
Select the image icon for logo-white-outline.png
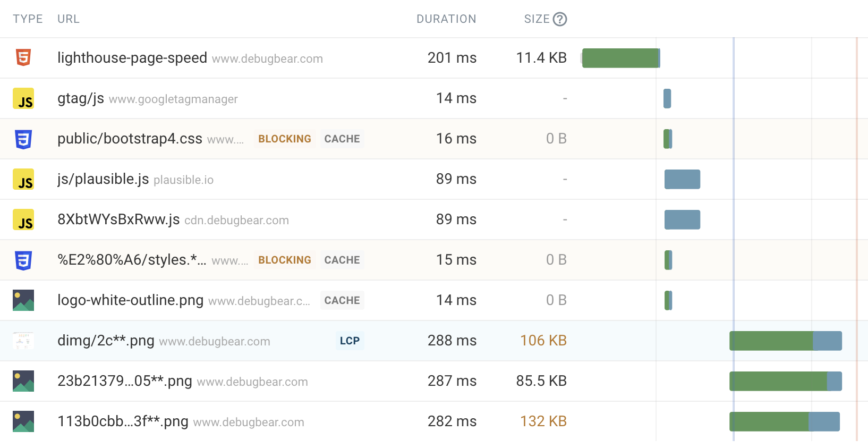[x=23, y=300]
